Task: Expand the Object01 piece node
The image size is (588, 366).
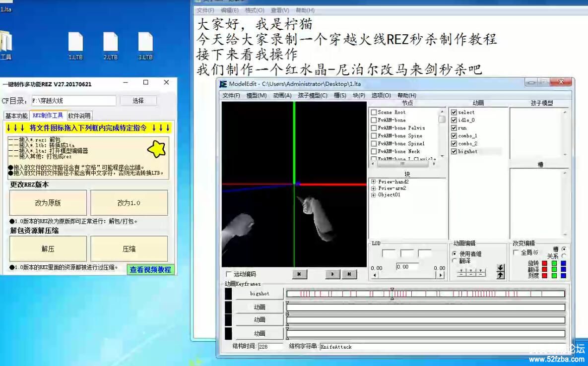Action: [x=373, y=195]
